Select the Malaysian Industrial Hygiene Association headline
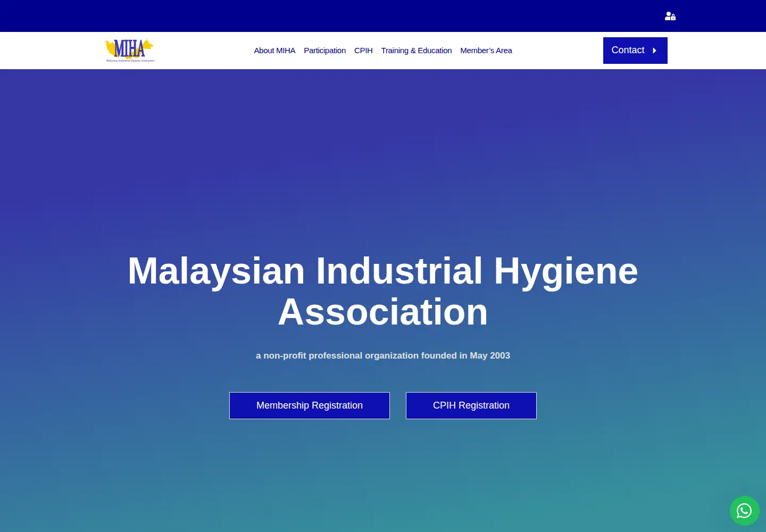Image resolution: width=766 pixels, height=532 pixels. pos(383,291)
